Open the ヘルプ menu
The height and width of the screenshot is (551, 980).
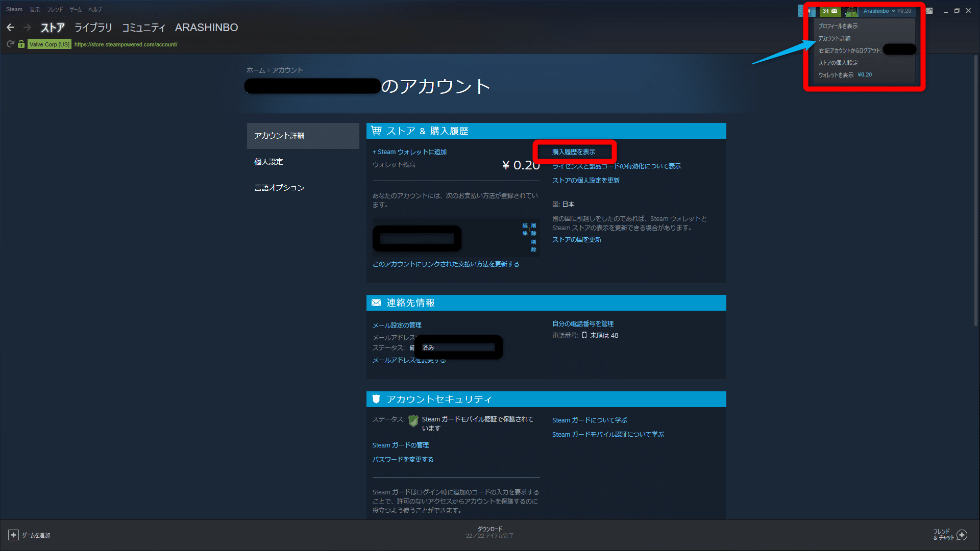tap(95, 10)
